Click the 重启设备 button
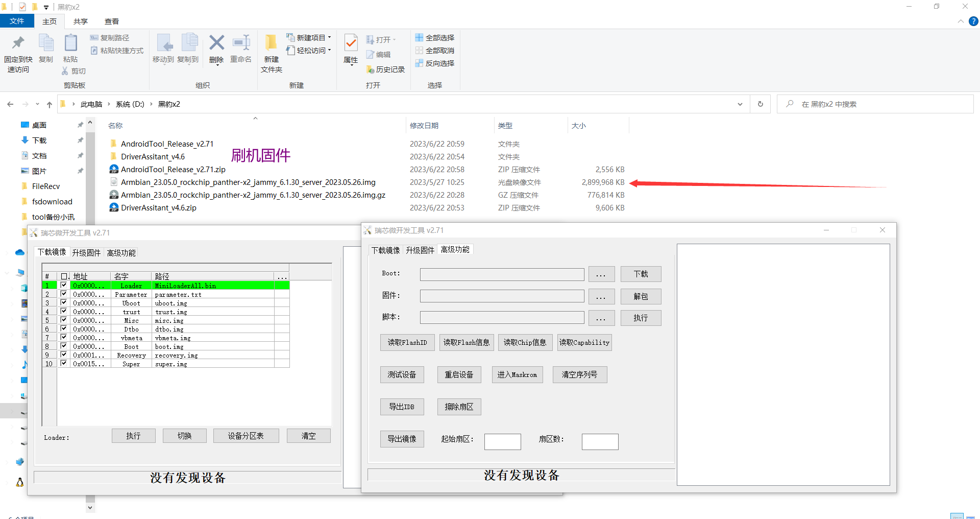Image resolution: width=980 pixels, height=519 pixels. pos(459,374)
